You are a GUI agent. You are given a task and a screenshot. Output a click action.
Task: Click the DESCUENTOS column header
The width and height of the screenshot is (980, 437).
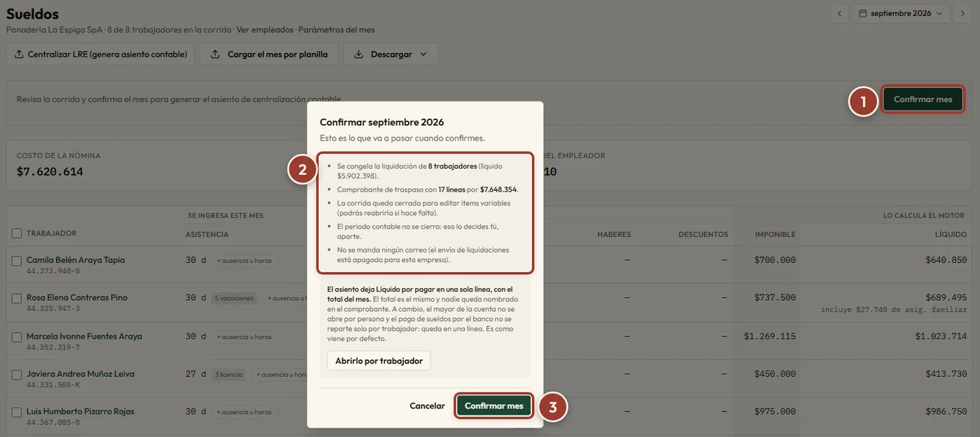[x=703, y=235]
